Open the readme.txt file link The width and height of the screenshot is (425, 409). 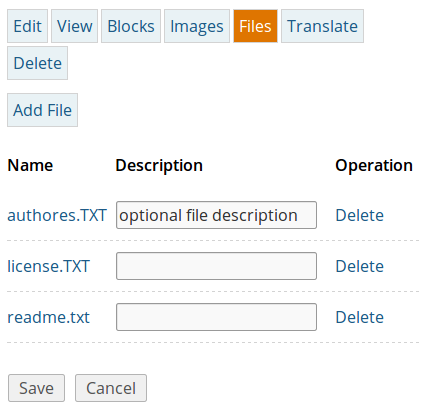(49, 317)
